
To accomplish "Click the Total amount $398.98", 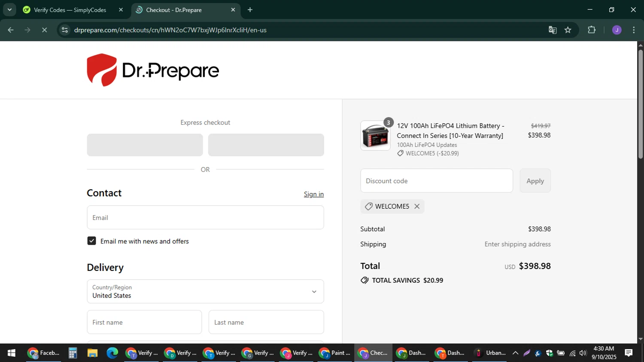I will point(535,266).
